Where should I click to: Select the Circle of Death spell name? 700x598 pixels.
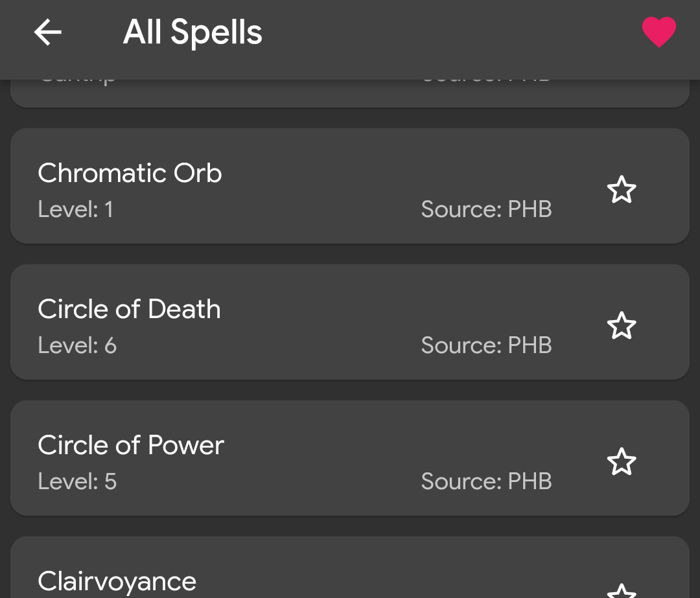tap(129, 309)
